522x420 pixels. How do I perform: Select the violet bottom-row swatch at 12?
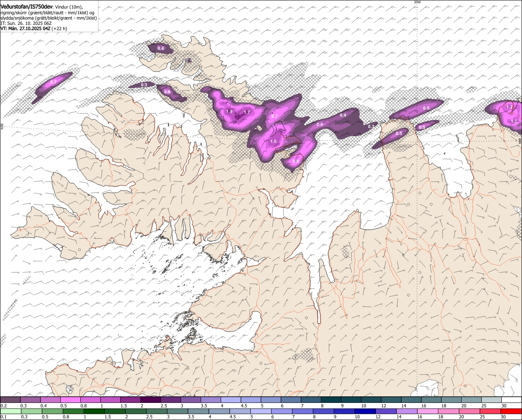[386, 411]
